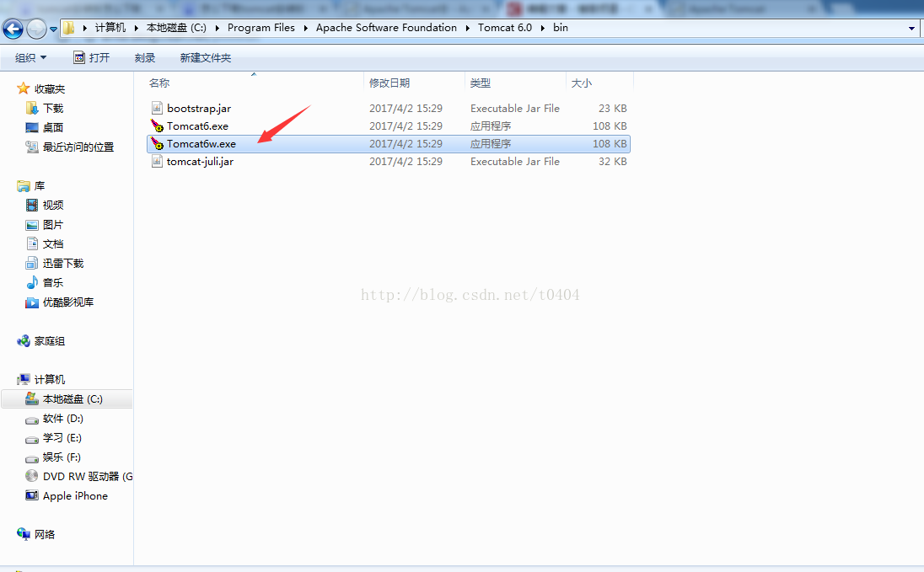Open 音乐 library
Image resolution: width=924 pixels, height=572 pixels.
pos(53,283)
